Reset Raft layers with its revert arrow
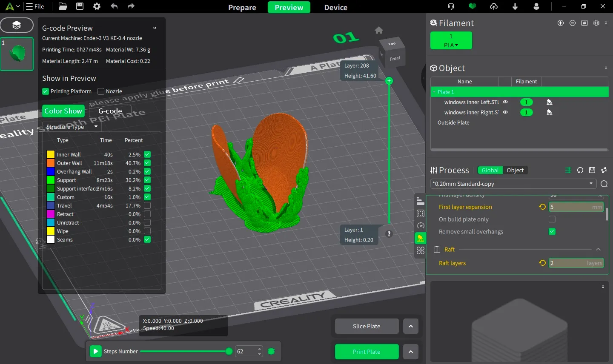This screenshot has width=613, height=364. coord(542,263)
